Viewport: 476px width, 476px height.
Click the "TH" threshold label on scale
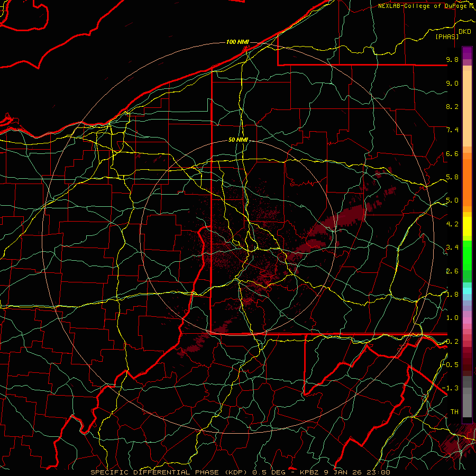pos(454,412)
